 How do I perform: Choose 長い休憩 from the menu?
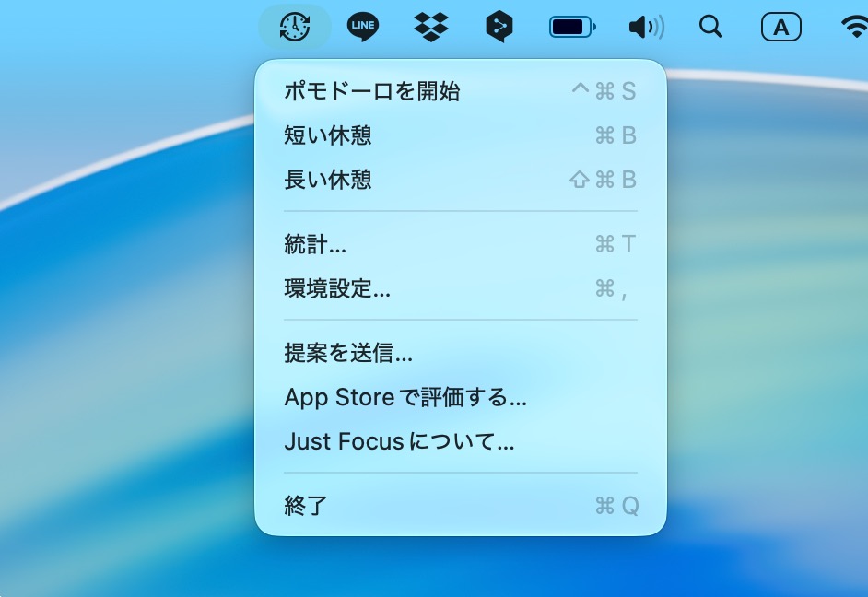click(461, 180)
